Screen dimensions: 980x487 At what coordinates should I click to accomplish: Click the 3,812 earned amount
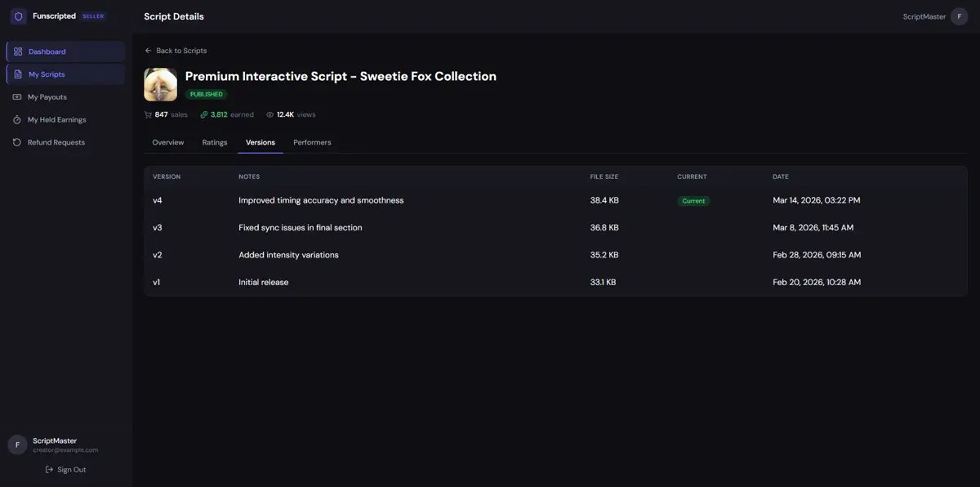(219, 114)
